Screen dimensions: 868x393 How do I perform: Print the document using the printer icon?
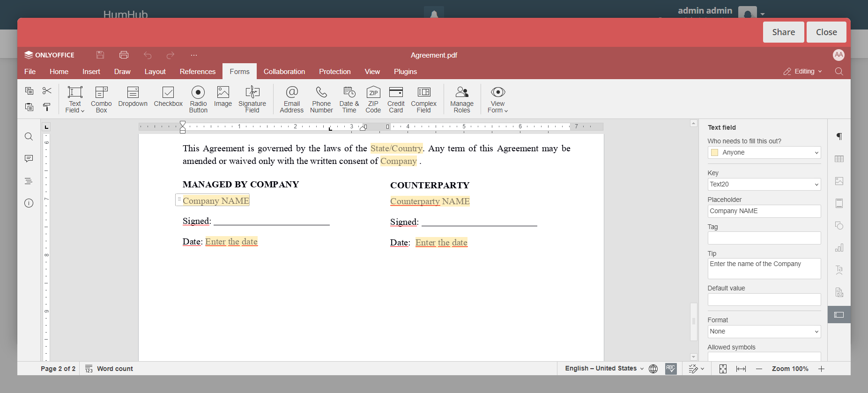point(124,55)
